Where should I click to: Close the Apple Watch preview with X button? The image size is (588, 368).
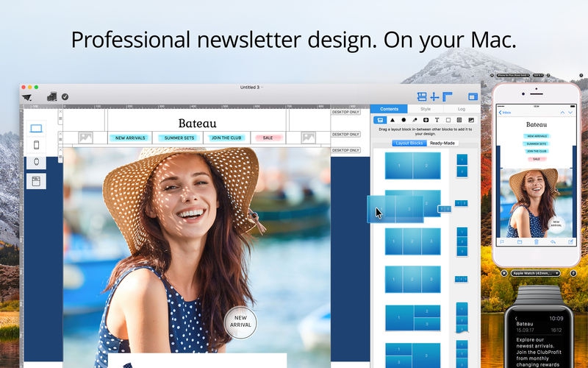(504, 273)
